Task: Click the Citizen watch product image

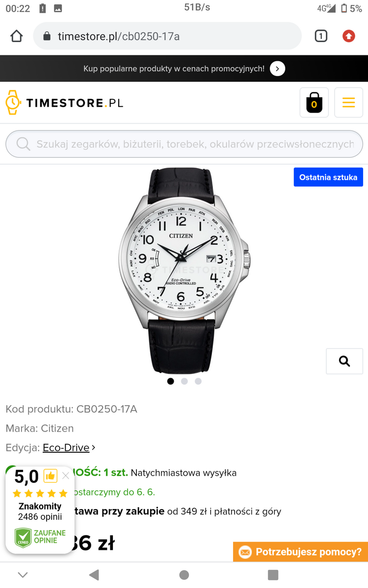Action: pyautogui.click(x=184, y=270)
